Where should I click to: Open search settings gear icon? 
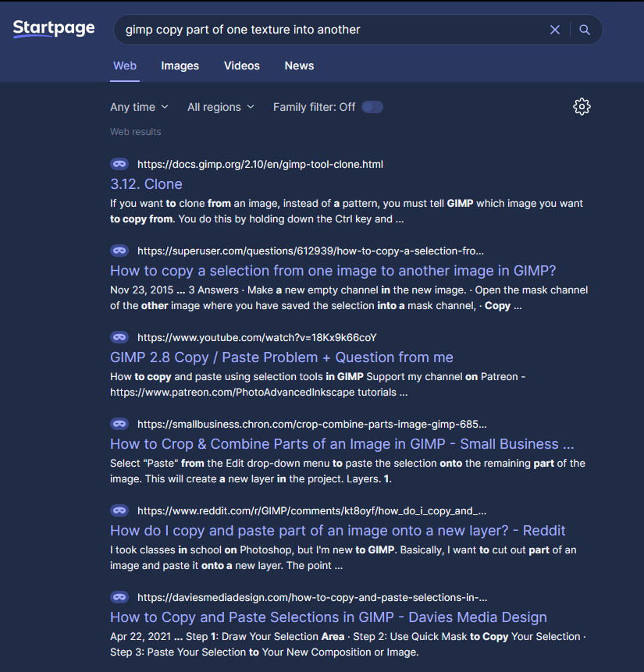click(582, 107)
